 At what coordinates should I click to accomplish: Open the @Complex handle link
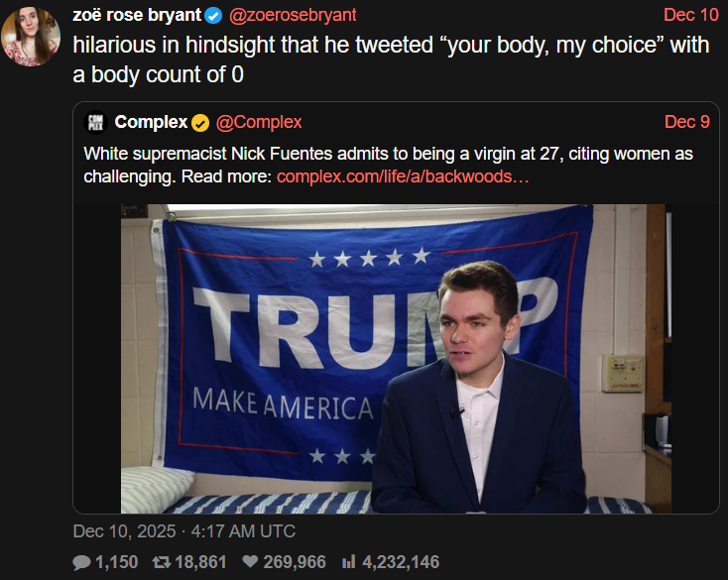pyautogui.click(x=259, y=122)
